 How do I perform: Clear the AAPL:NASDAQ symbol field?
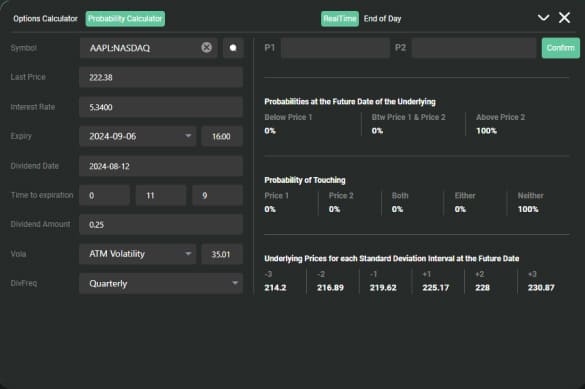[x=206, y=47]
